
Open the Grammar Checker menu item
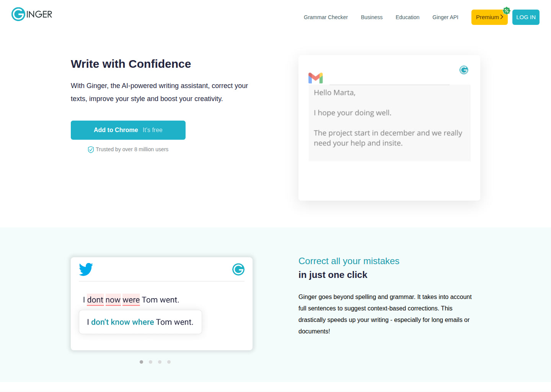click(x=326, y=17)
